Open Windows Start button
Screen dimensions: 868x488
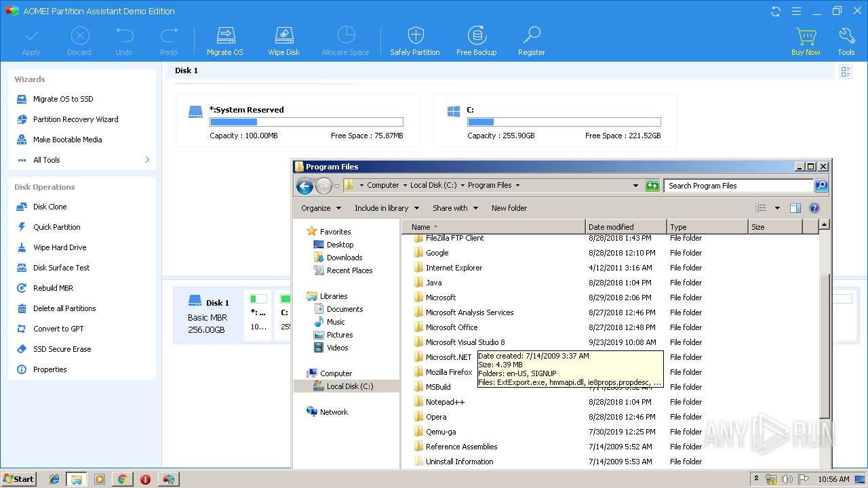pyautogui.click(x=19, y=479)
